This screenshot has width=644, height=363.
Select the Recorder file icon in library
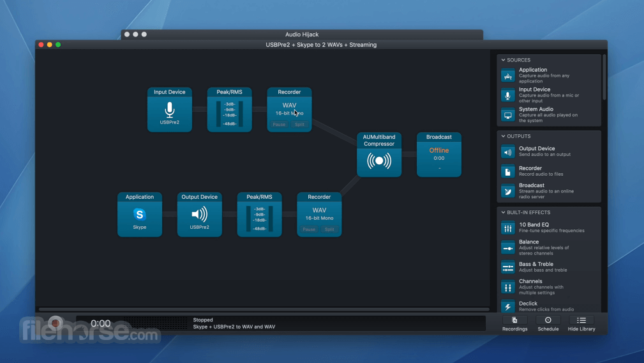click(x=507, y=171)
